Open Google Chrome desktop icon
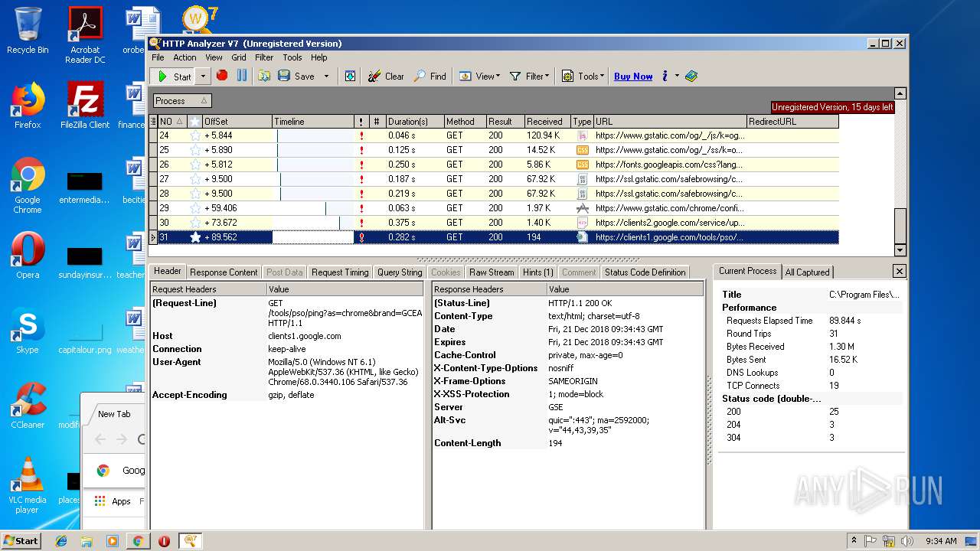Viewport: 980px width, 551px height. click(x=28, y=185)
